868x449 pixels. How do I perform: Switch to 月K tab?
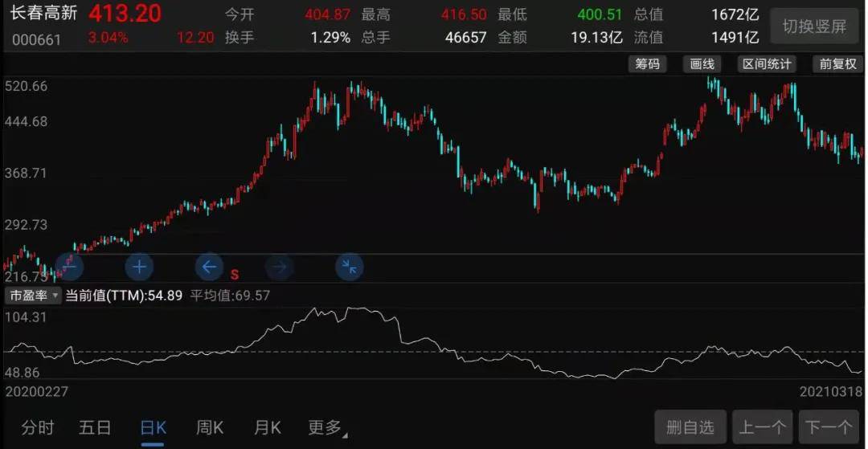tap(268, 427)
